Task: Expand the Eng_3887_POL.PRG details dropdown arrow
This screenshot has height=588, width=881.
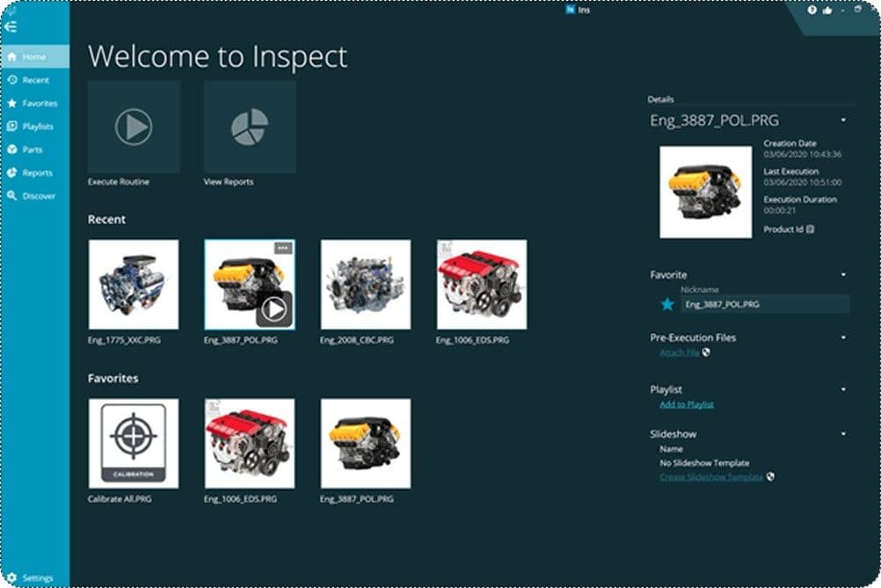Action: click(x=843, y=120)
